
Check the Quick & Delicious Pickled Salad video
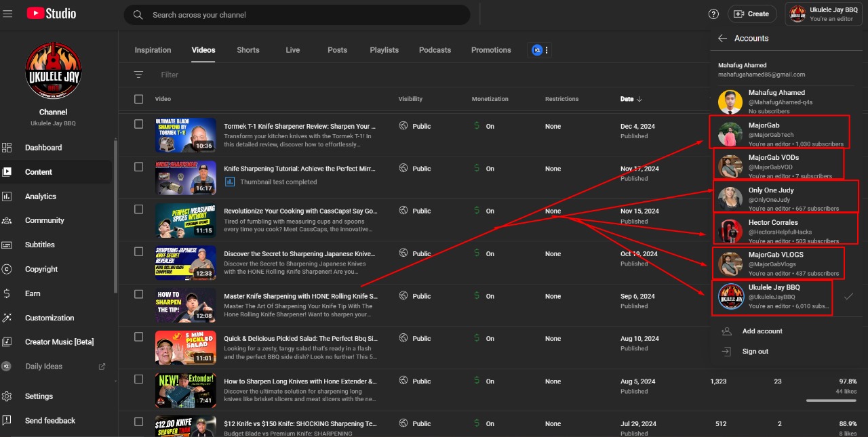(139, 337)
